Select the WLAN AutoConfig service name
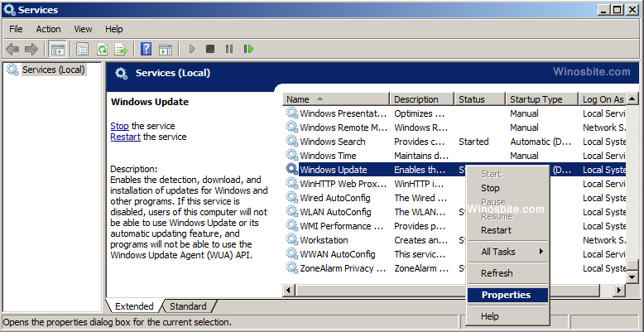Viewport: 644px width, 332px height. click(335, 212)
